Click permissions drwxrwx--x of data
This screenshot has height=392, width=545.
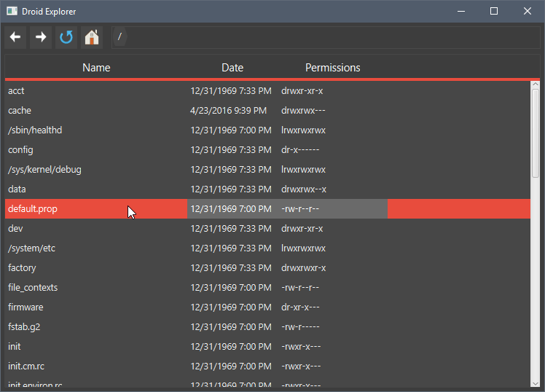tap(304, 189)
